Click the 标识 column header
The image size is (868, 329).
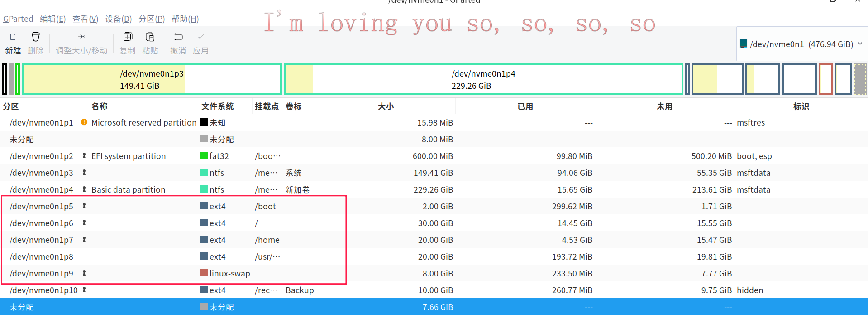[x=801, y=106]
